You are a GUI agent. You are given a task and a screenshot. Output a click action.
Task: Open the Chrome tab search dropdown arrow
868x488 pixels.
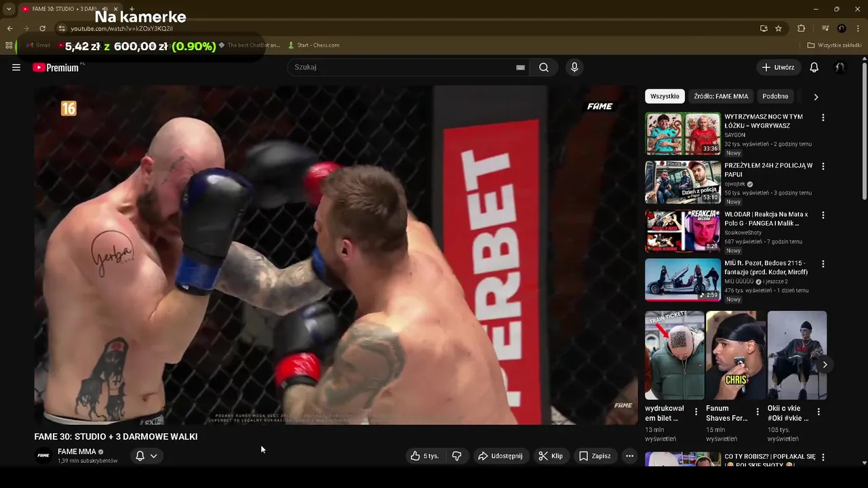click(9, 9)
